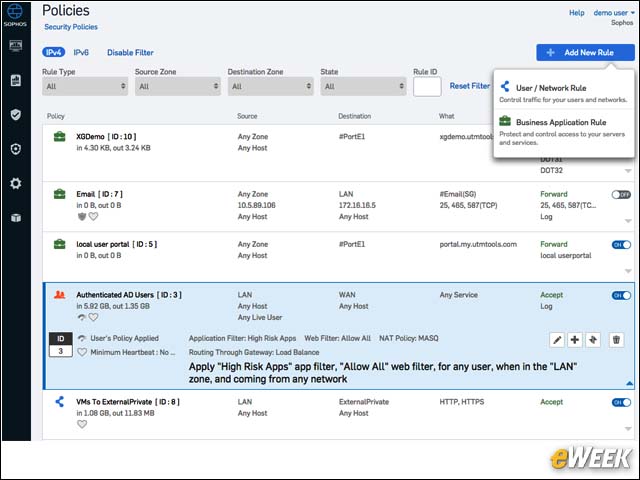Open the target objects sidebar icon
The width and height of the screenshot is (640, 480).
(x=16, y=149)
